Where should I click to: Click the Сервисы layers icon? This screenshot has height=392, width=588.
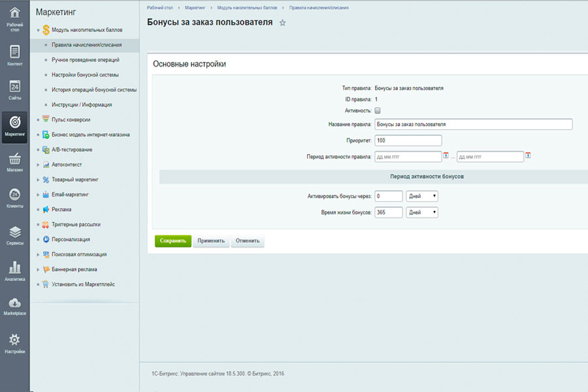14,232
